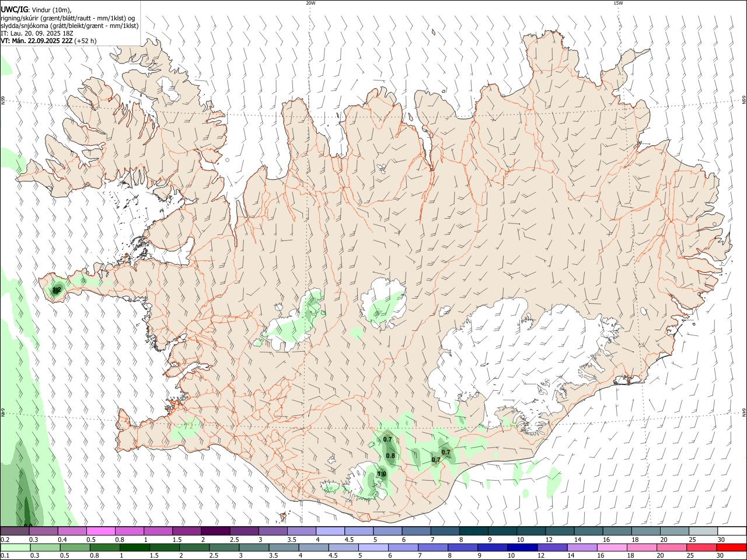This screenshot has width=747, height=560.
Task: Click the 1–1.5 darkest green rain swatch
Action: click(x=135, y=548)
